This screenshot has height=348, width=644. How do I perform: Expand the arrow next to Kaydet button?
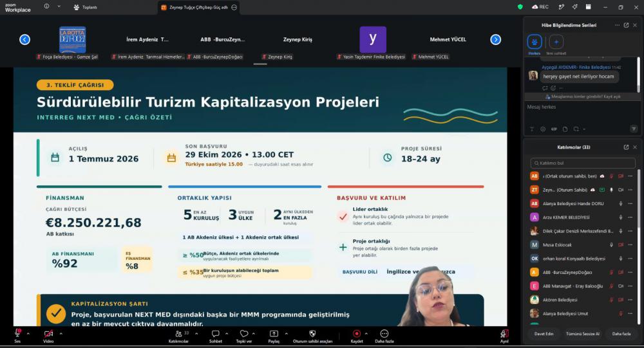(x=366, y=334)
